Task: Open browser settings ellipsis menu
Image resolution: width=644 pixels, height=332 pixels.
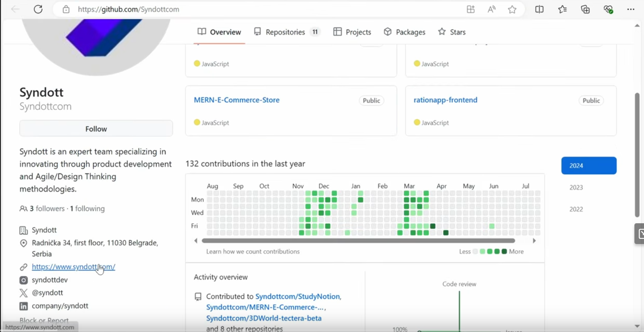Action: pyautogui.click(x=631, y=9)
